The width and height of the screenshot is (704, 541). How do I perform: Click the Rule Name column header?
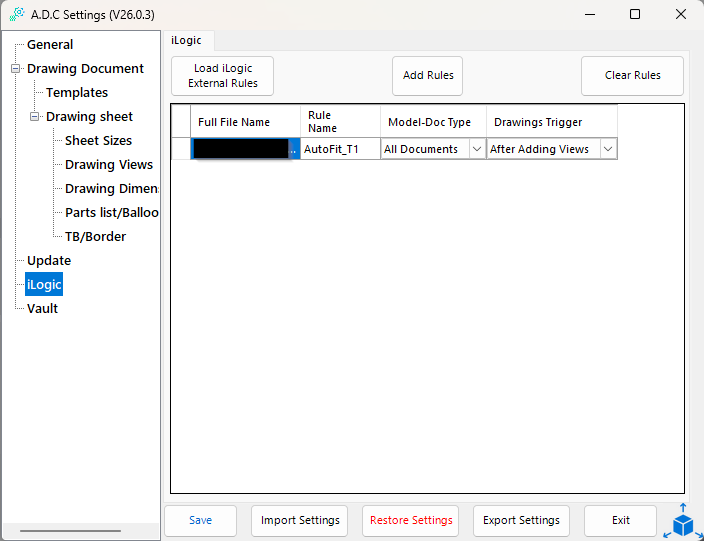coord(340,122)
